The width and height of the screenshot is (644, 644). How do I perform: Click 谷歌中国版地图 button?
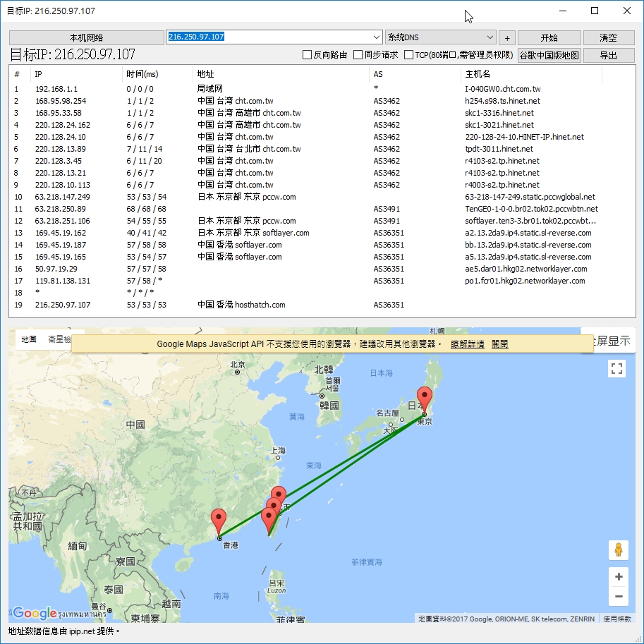549,55
